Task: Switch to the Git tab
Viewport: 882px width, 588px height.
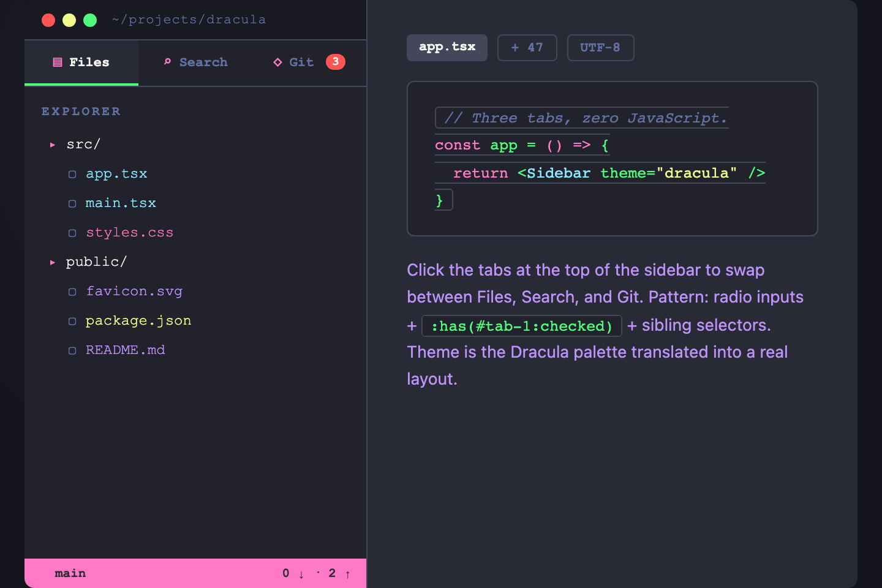Action: pos(309,62)
